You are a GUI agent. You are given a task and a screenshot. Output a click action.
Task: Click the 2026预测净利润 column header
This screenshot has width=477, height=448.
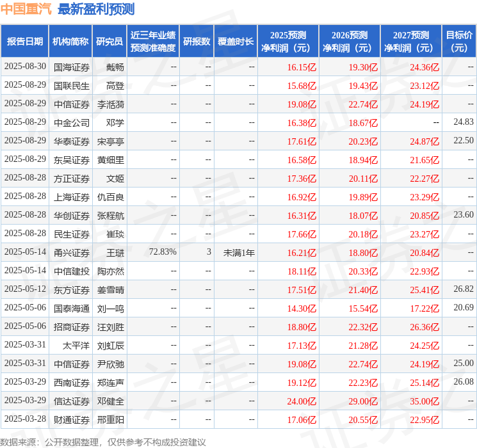pos(350,42)
